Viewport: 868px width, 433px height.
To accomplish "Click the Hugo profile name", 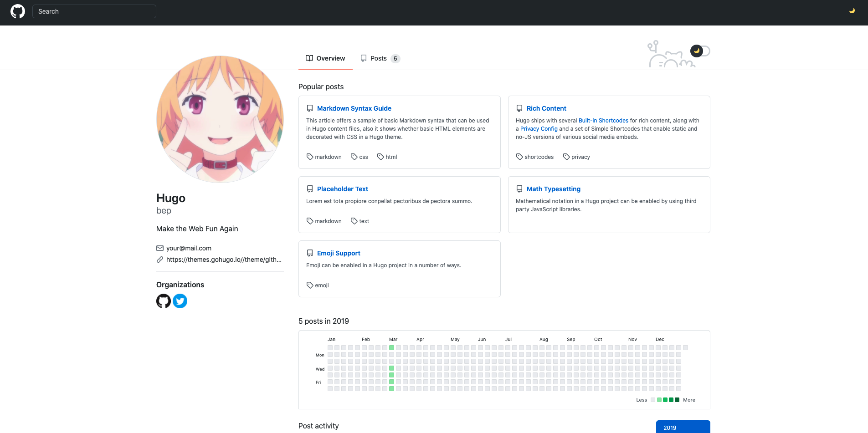I will point(171,198).
